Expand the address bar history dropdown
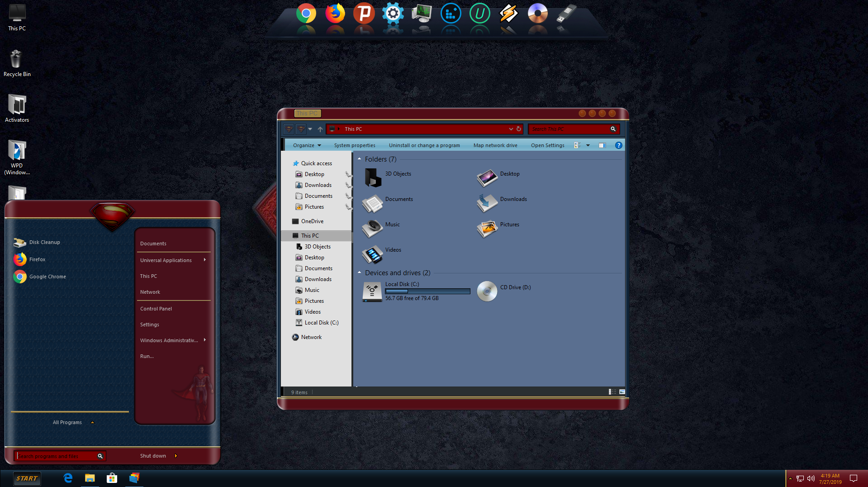Image resolution: width=868 pixels, height=487 pixels. point(511,129)
